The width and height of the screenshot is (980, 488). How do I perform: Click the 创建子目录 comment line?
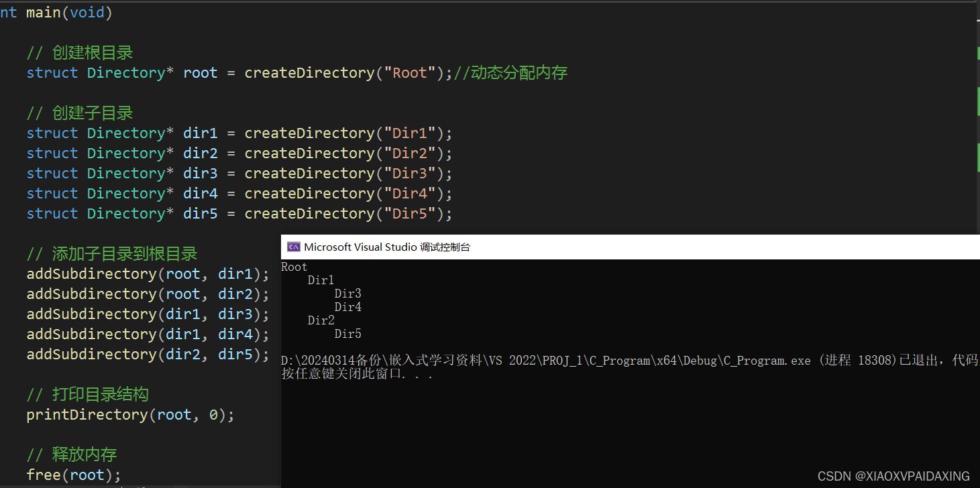(x=80, y=113)
